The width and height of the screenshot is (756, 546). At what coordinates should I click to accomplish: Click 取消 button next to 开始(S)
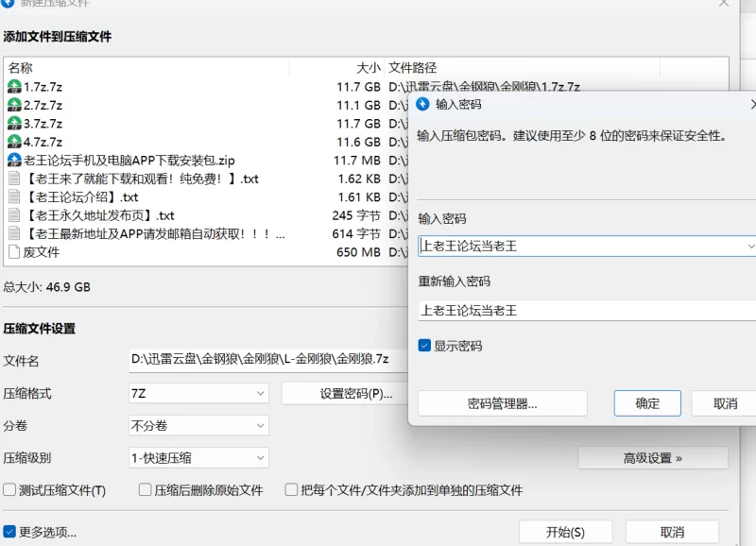[x=672, y=532]
